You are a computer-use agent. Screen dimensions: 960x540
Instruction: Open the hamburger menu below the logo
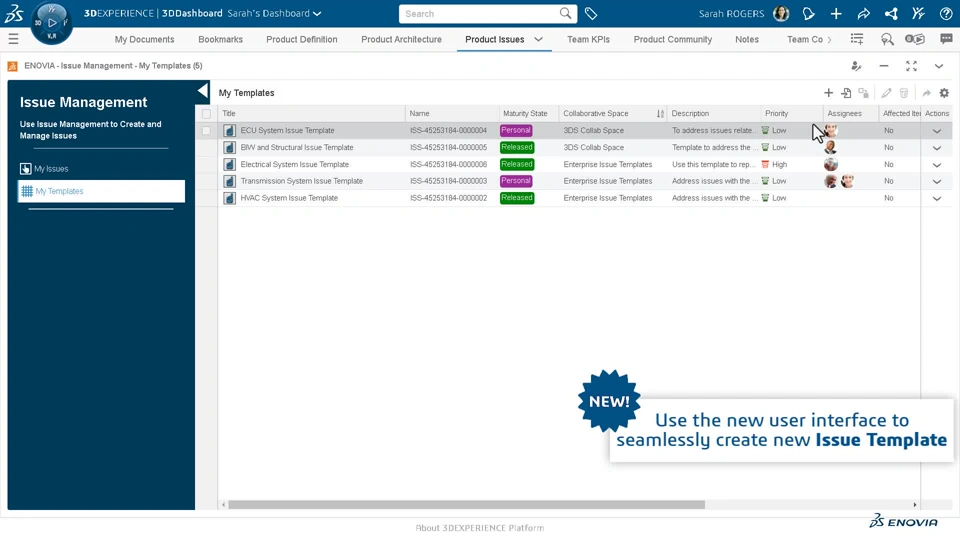point(13,39)
